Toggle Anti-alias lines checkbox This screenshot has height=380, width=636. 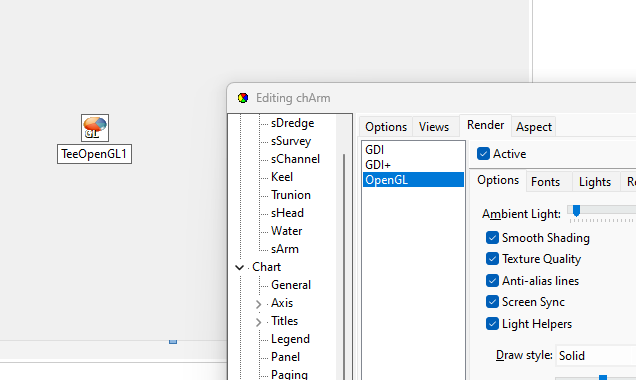coord(492,281)
